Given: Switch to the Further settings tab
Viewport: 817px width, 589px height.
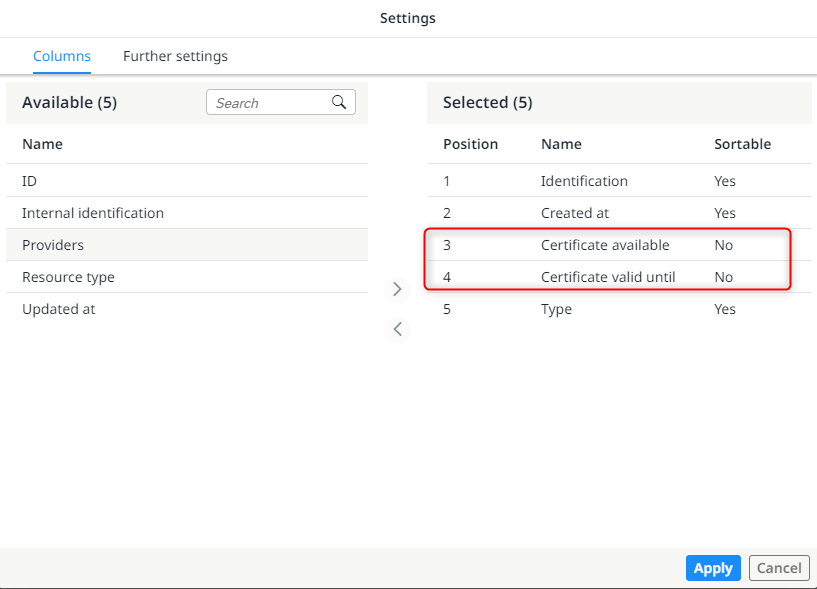Looking at the screenshot, I should pos(175,56).
